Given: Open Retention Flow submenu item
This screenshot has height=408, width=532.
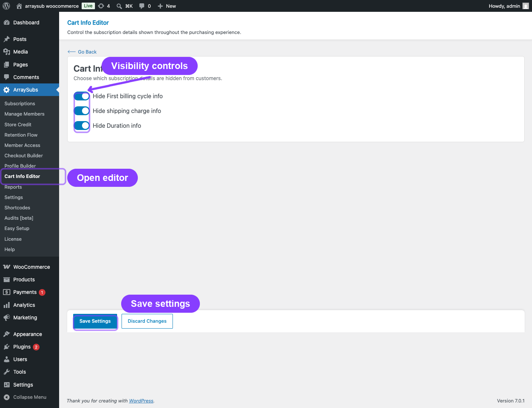Looking at the screenshot, I should [x=21, y=135].
